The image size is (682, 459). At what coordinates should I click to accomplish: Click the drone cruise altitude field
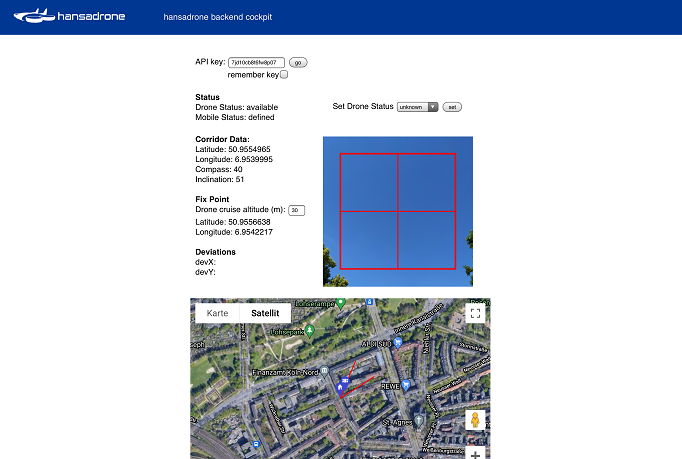296,210
